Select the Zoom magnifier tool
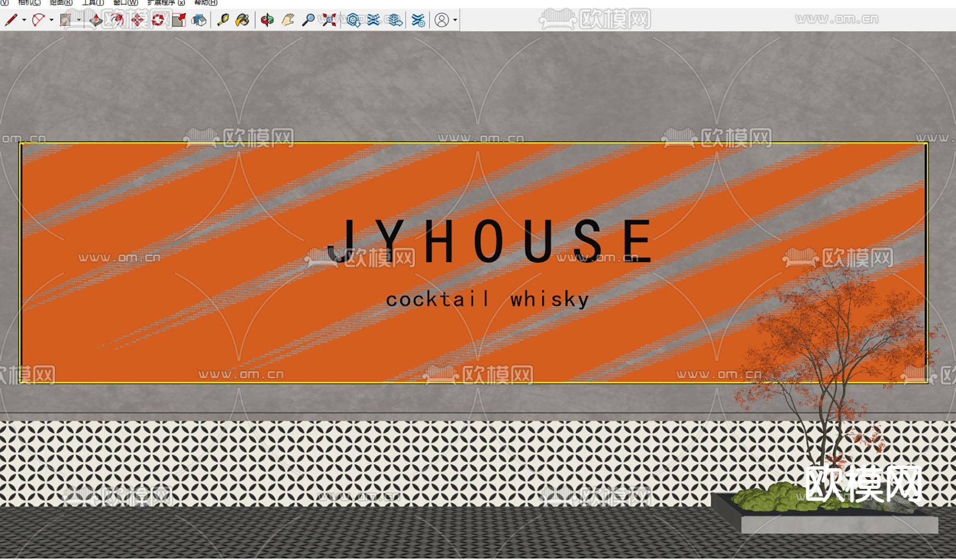 point(308,20)
